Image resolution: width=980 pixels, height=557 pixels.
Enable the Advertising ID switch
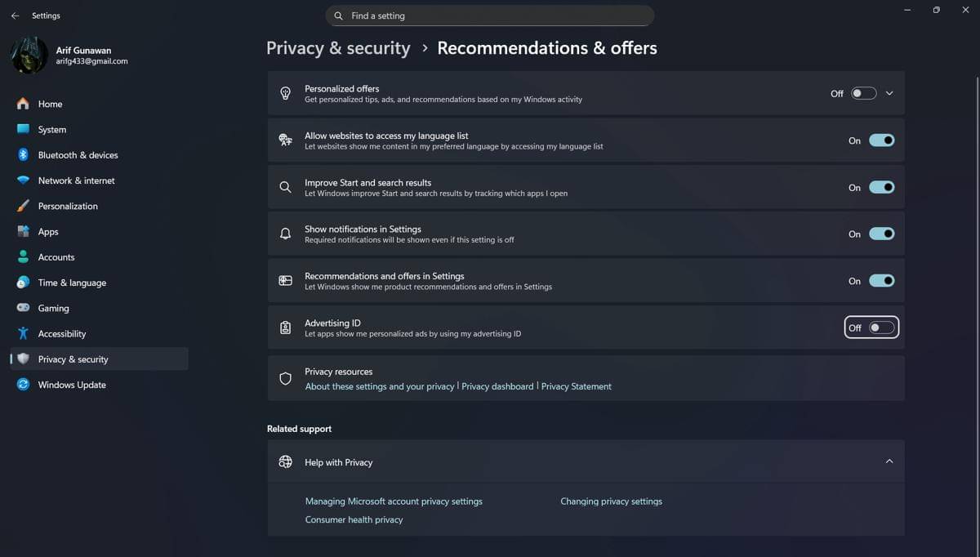pyautogui.click(x=881, y=328)
